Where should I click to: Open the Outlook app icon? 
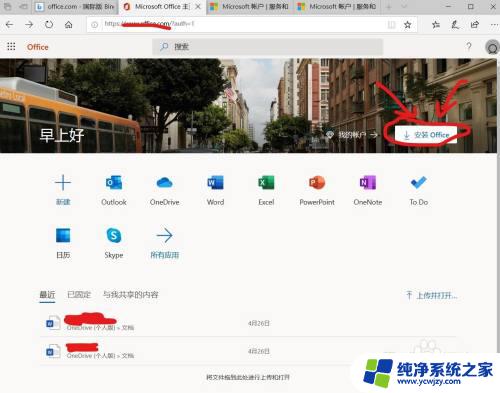[x=114, y=183]
